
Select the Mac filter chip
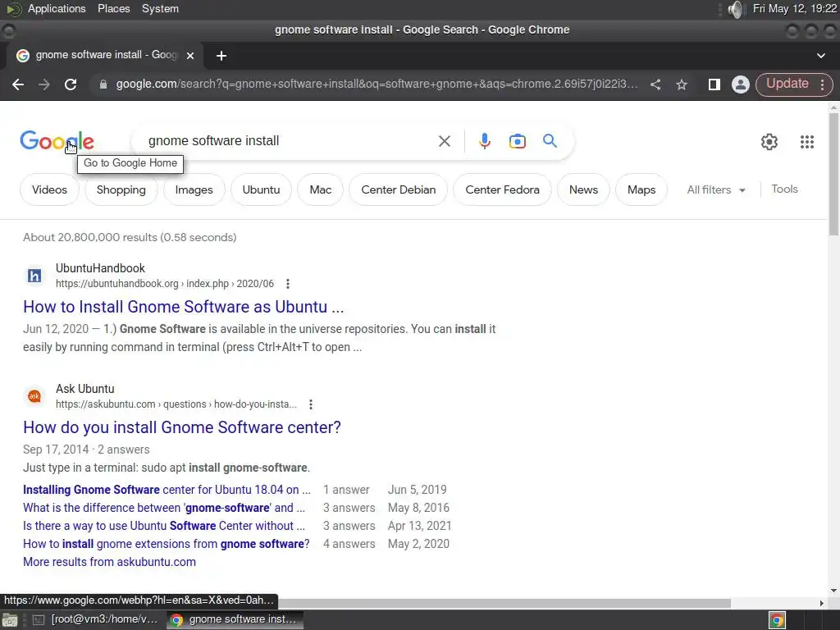pyautogui.click(x=321, y=189)
